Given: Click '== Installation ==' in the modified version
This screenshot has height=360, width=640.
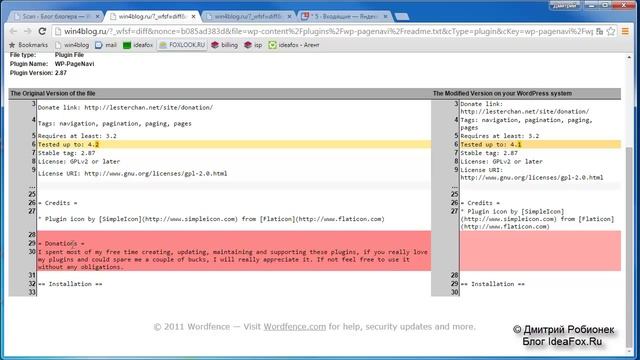Looking at the screenshot, I should point(493,284).
